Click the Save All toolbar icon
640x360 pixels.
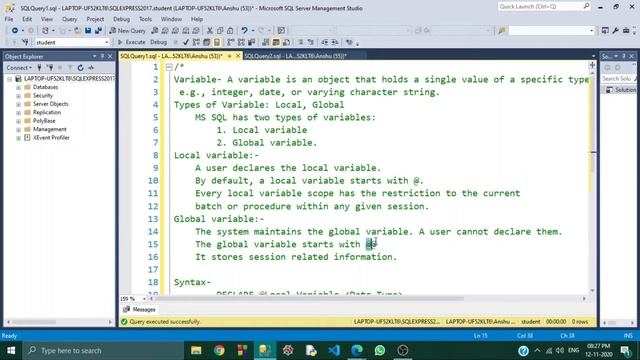[98, 31]
